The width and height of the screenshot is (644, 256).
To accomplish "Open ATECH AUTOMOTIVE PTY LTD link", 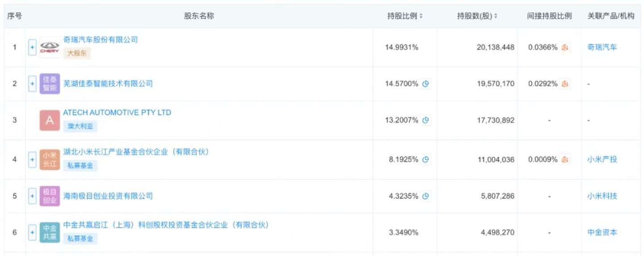I will [x=117, y=113].
